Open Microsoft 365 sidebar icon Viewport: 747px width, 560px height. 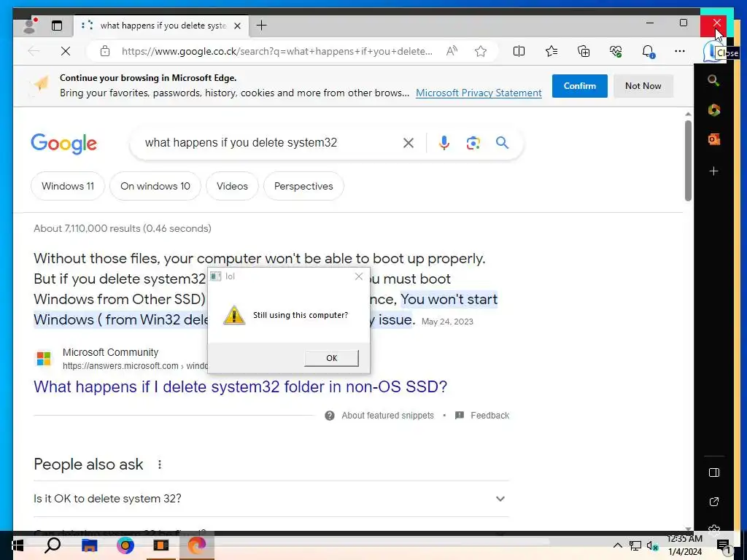713,110
